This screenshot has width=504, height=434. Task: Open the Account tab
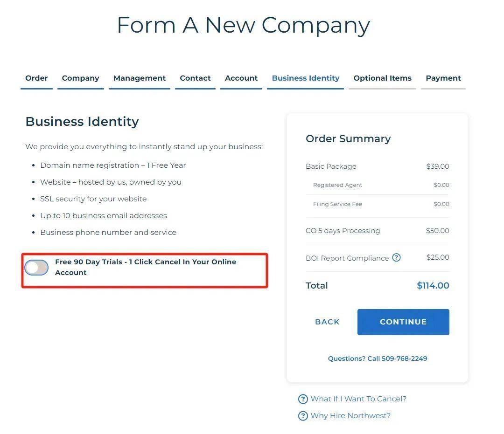click(x=241, y=78)
